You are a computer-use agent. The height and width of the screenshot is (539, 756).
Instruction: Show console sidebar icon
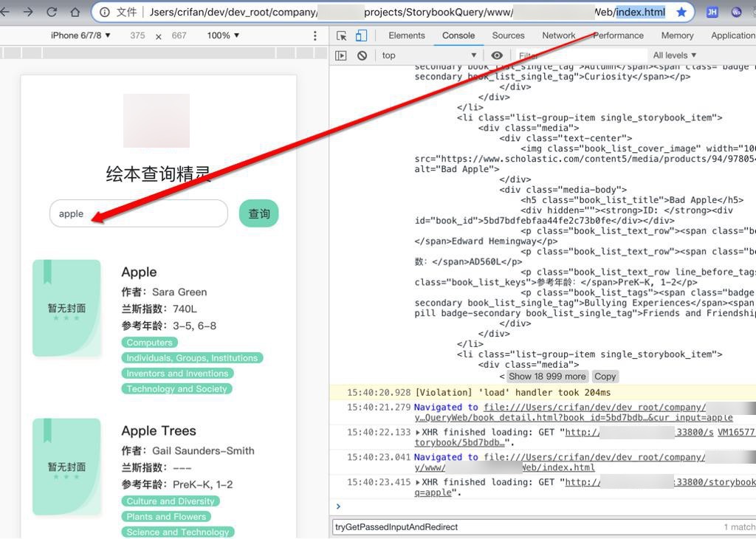coord(341,55)
